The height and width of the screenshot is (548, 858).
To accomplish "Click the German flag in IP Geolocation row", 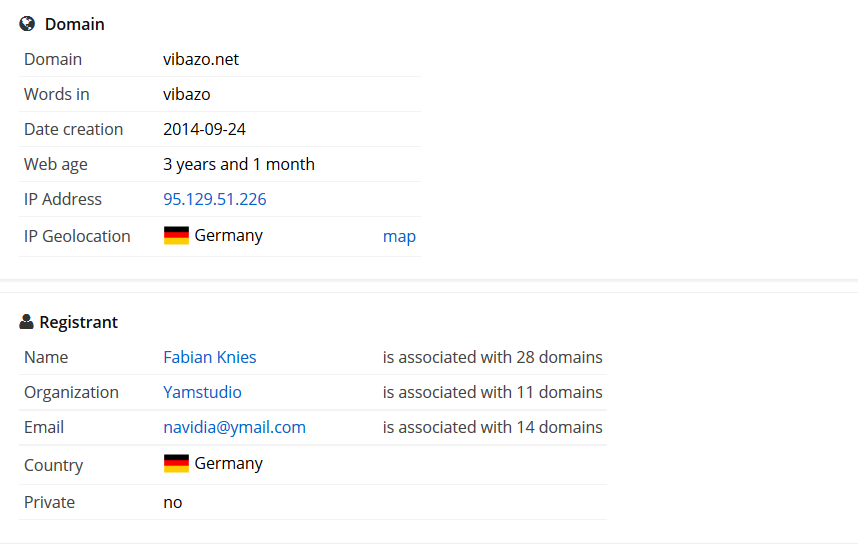I will click(176, 236).
